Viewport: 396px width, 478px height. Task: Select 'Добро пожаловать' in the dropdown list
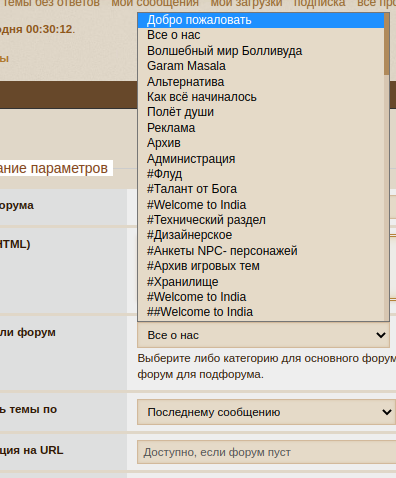[x=261, y=20]
